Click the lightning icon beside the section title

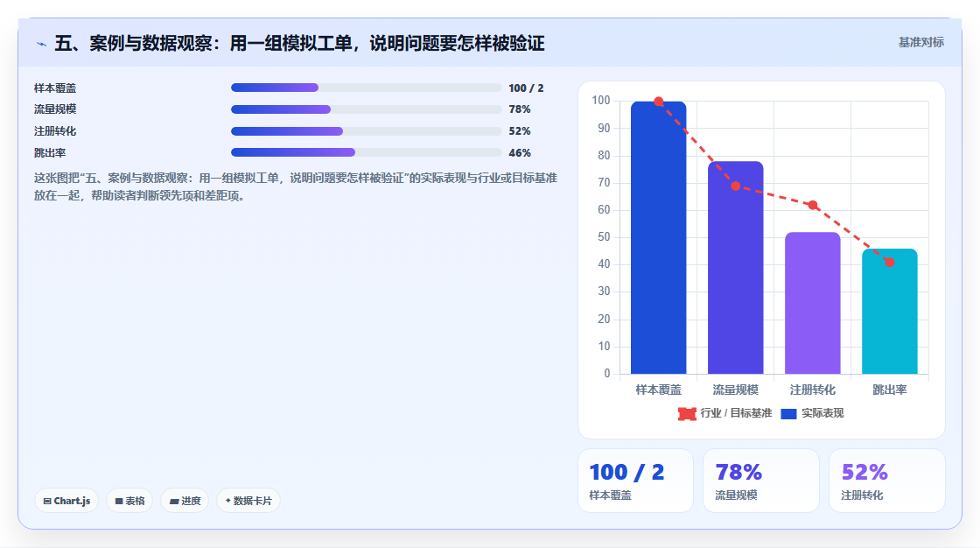[41, 44]
